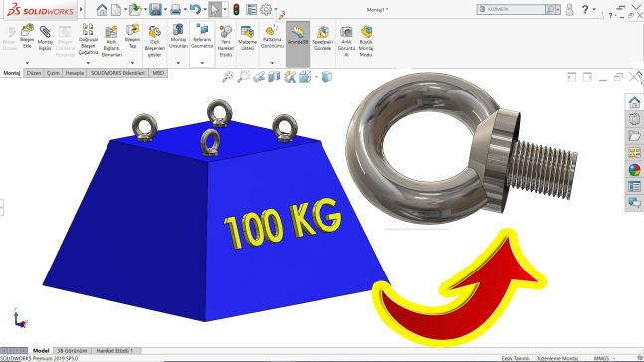Switch to MBD ribbon tab
The height and width of the screenshot is (362, 644).
[x=158, y=73]
